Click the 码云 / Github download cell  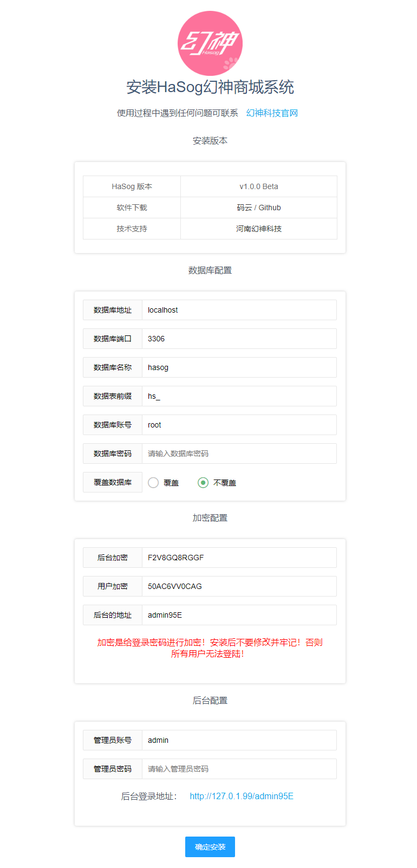click(259, 208)
